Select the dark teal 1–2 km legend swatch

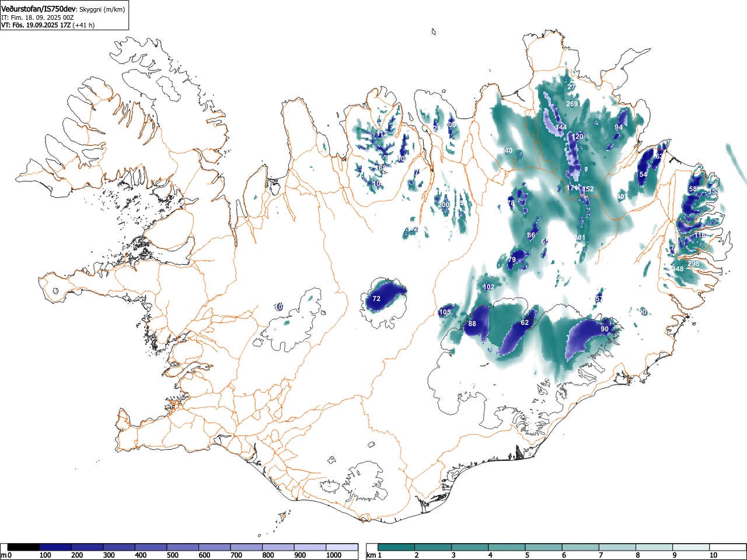click(x=397, y=547)
